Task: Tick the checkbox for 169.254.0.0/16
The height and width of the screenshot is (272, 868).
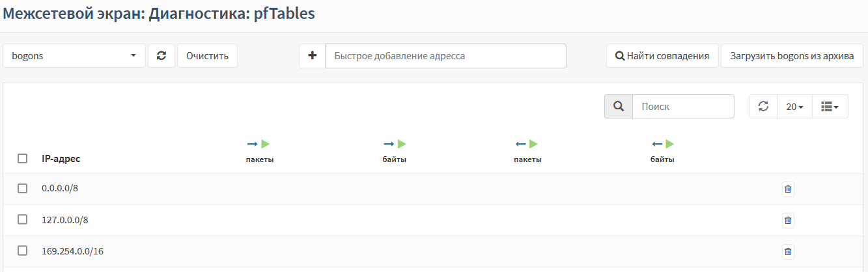Action: (23, 251)
